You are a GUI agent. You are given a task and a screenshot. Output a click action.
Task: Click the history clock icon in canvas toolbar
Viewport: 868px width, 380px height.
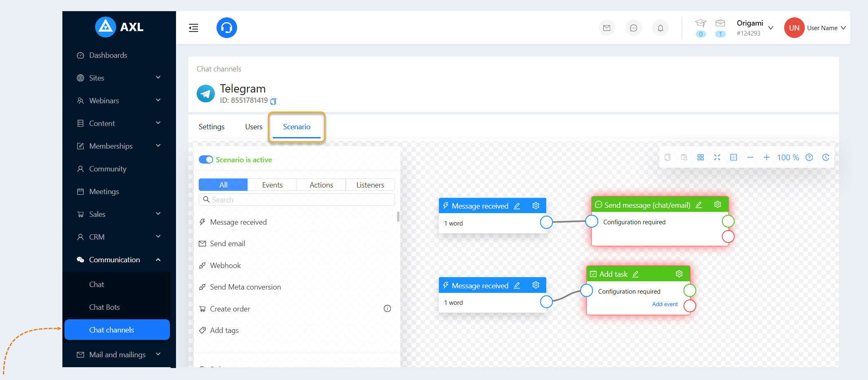[x=825, y=157]
